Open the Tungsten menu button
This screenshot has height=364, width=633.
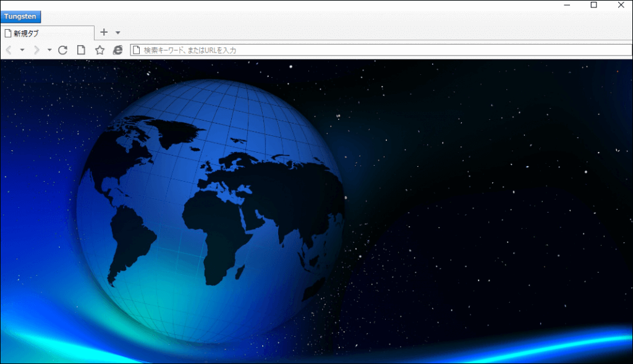20,17
